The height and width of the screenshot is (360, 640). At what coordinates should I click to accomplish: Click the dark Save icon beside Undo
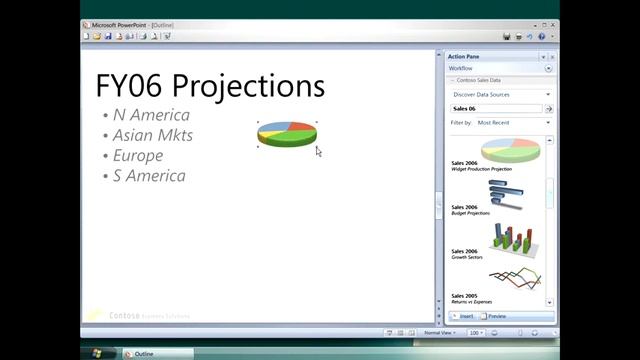coord(507,36)
